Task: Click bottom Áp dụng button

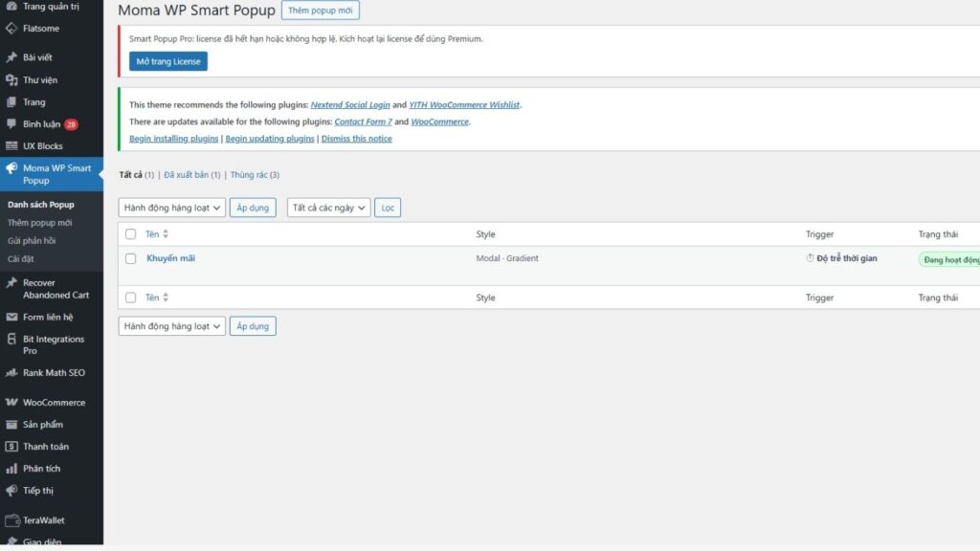Action: click(x=253, y=326)
